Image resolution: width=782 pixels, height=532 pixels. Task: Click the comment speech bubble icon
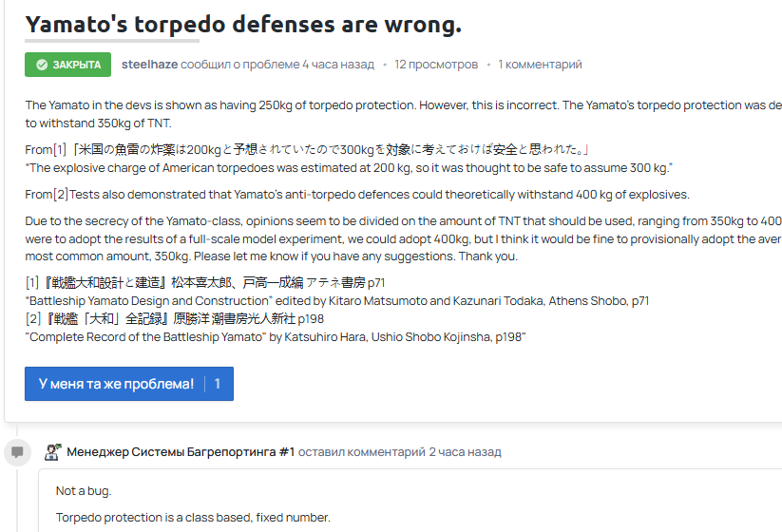[17, 452]
